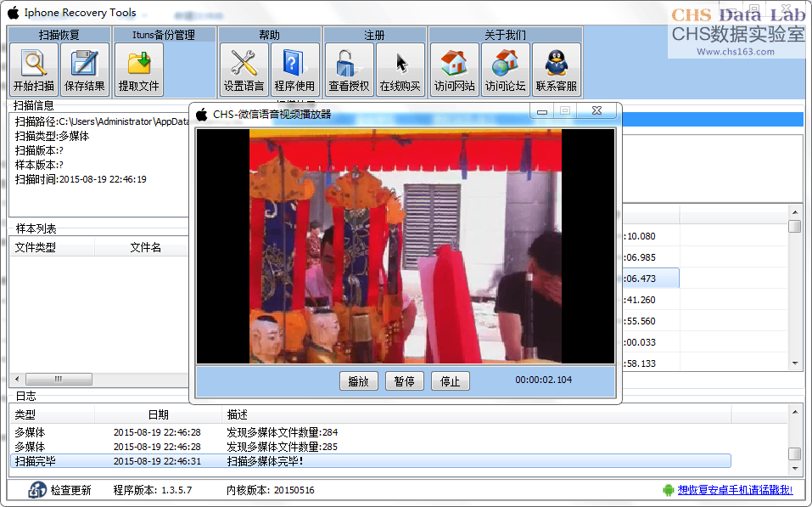
Task: Select the sample row ending :55.560
Action: coord(651,321)
